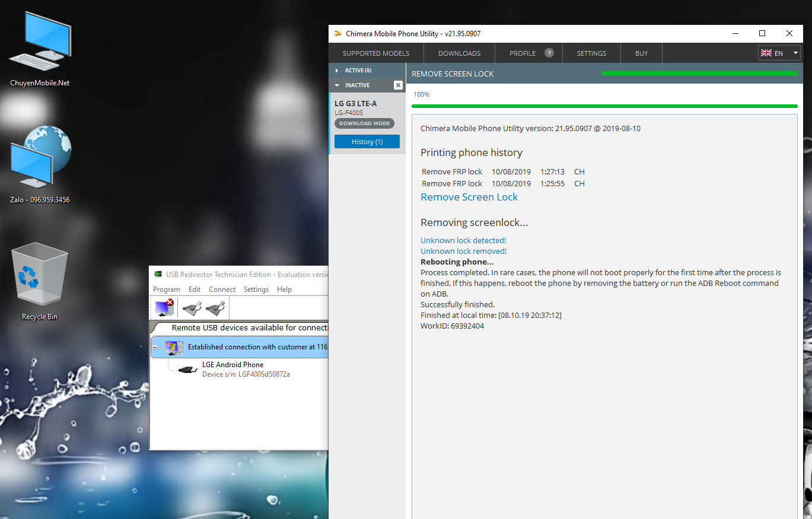Viewport: 812px width, 519px height.
Task: Open the Zalo - 096.959.3456 desktop shortcut
Action: point(40,165)
